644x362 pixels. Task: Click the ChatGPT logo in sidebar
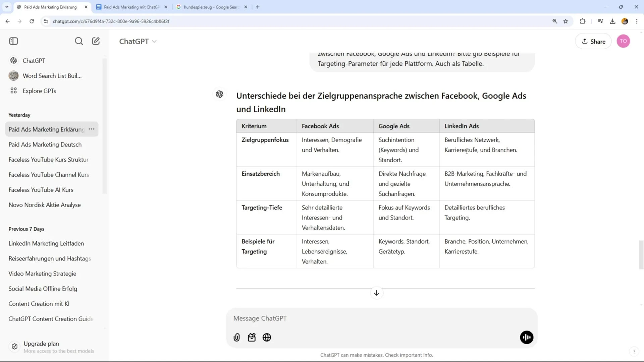coord(14,61)
